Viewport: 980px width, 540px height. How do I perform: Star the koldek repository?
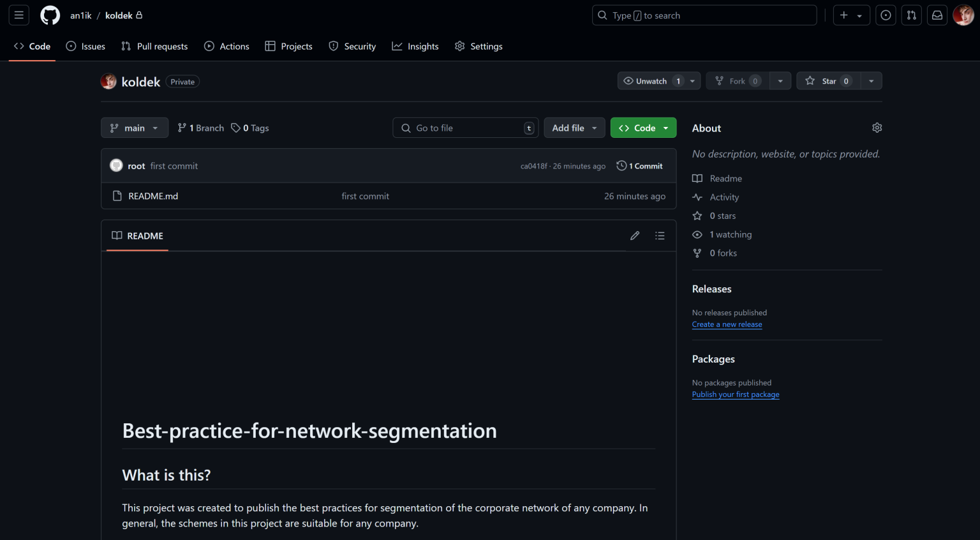coord(828,80)
